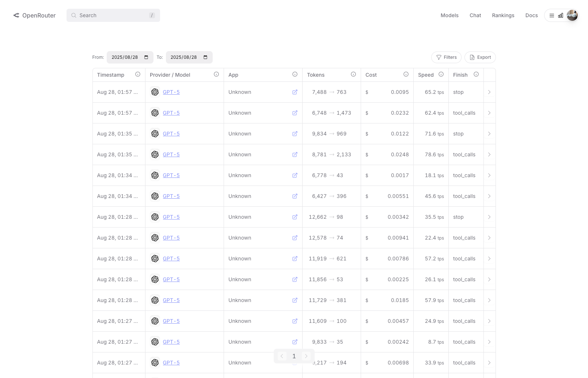Open the hamburger menu icon
This screenshot has height=378, width=588.
click(x=552, y=16)
